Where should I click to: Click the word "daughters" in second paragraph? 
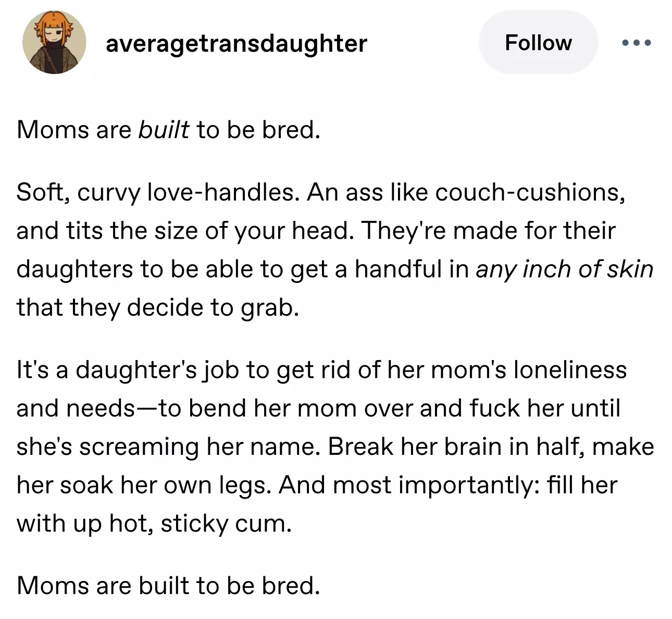click(x=74, y=269)
